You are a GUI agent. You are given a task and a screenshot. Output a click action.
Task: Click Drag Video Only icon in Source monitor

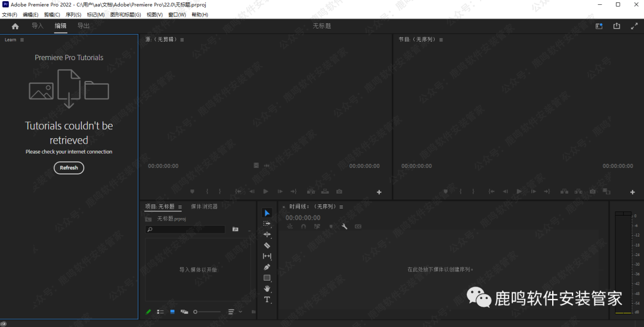(x=256, y=166)
